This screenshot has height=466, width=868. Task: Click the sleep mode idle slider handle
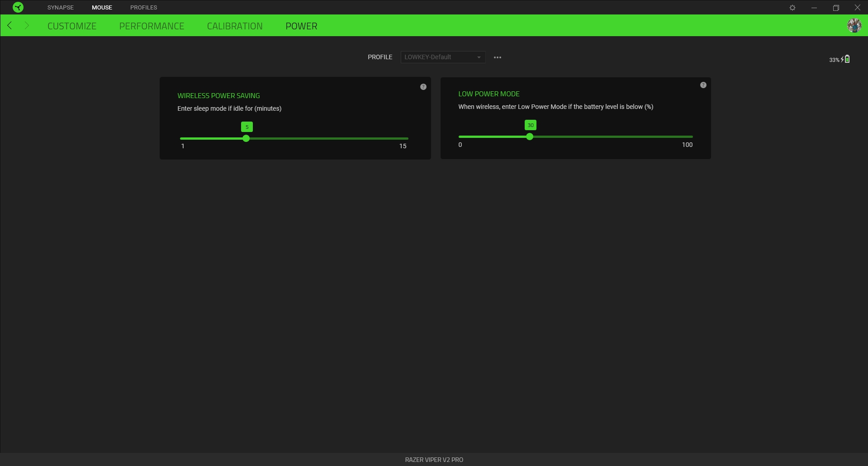(246, 138)
